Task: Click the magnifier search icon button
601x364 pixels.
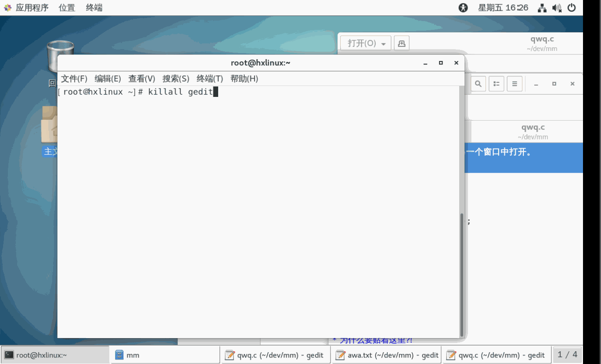Action: [478, 84]
